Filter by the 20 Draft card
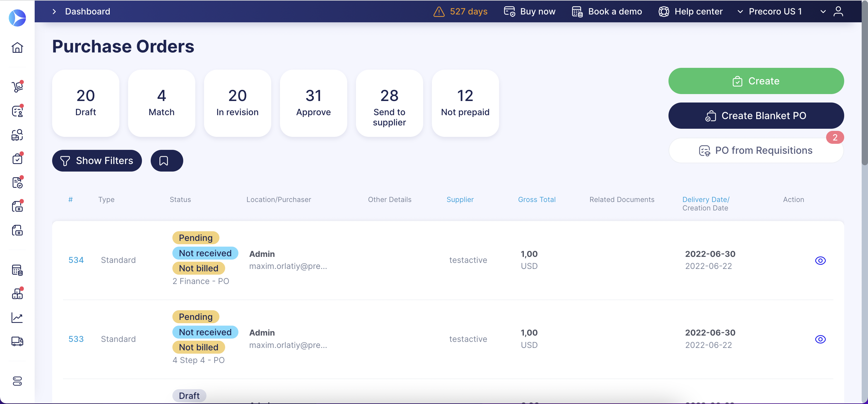 (x=86, y=103)
